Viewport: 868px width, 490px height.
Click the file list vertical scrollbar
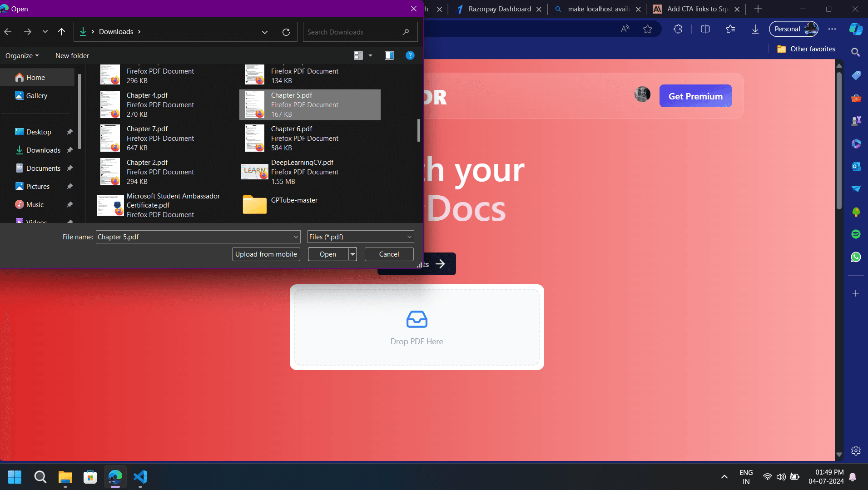(x=418, y=131)
